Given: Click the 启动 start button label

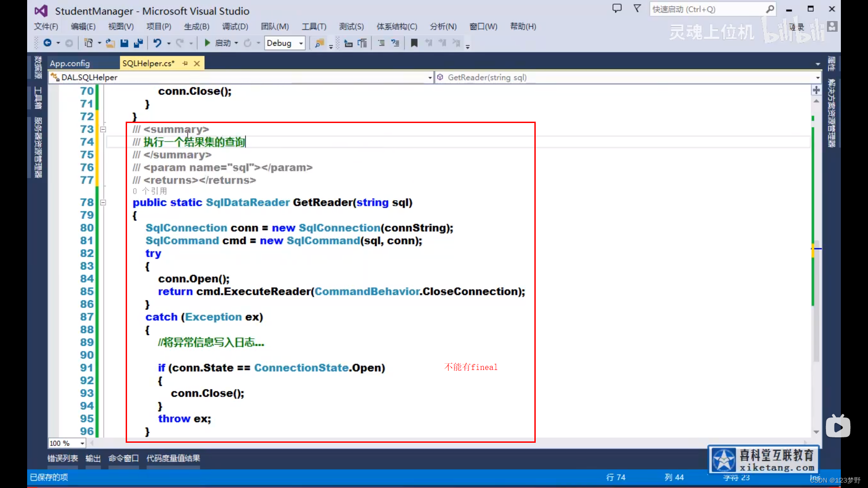Looking at the screenshot, I should (223, 43).
